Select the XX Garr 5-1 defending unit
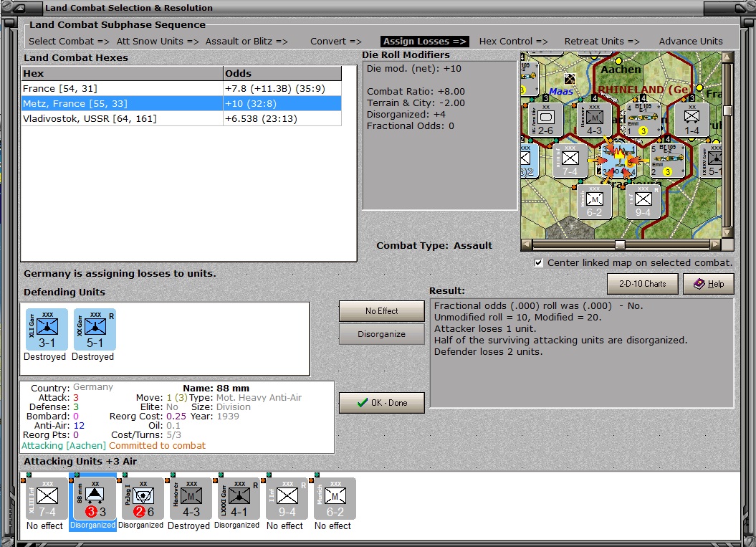Screen dimensions: 756x547 tap(95, 330)
